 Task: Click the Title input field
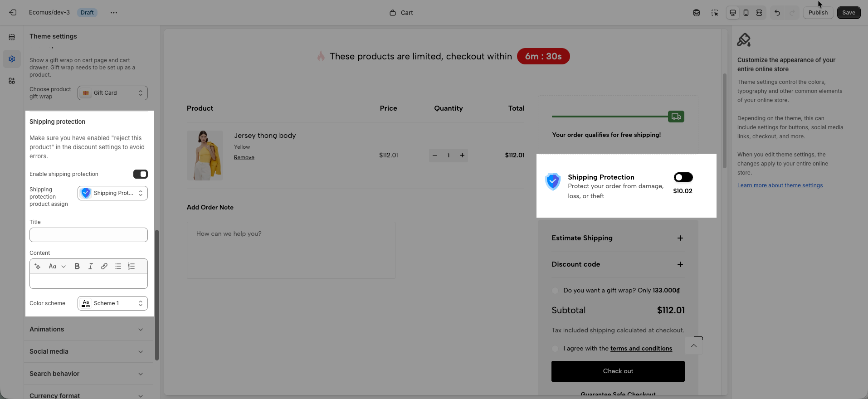pyautogui.click(x=88, y=235)
